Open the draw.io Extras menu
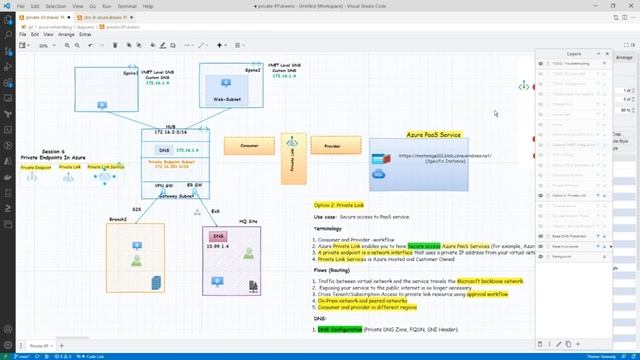The width and height of the screenshot is (640, 360). pyautogui.click(x=85, y=35)
